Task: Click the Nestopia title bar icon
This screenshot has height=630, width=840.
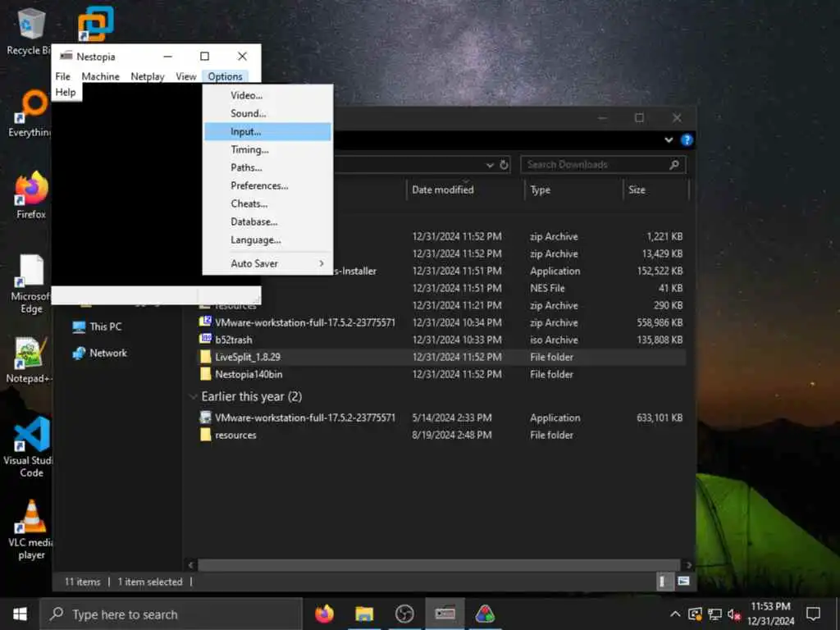Action: (66, 56)
